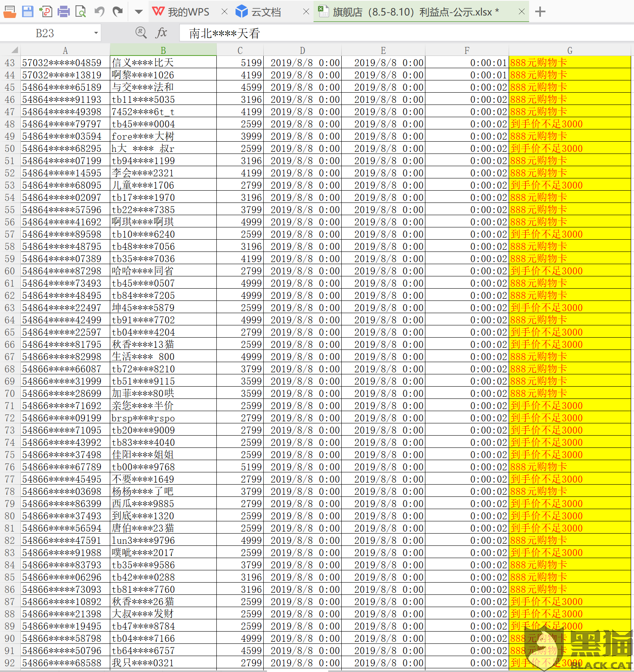Export to PDF using the toolbar icon
Image resolution: width=634 pixels, height=672 pixels.
tap(46, 11)
